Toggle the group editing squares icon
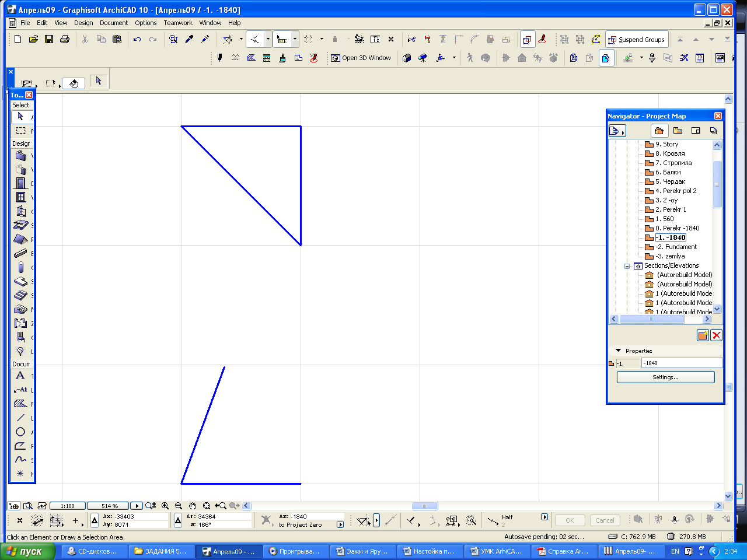Viewport: 747px width, 560px height. (x=527, y=39)
